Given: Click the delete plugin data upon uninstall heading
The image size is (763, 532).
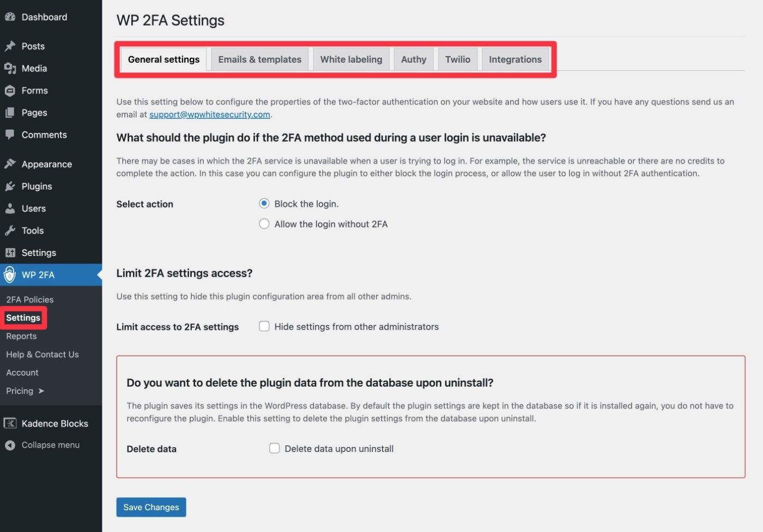Looking at the screenshot, I should coord(310,382).
